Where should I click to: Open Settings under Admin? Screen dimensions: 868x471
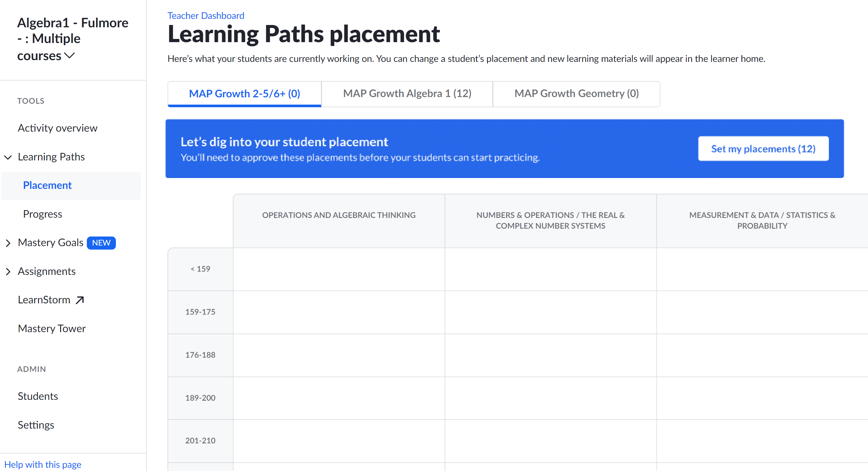point(36,425)
